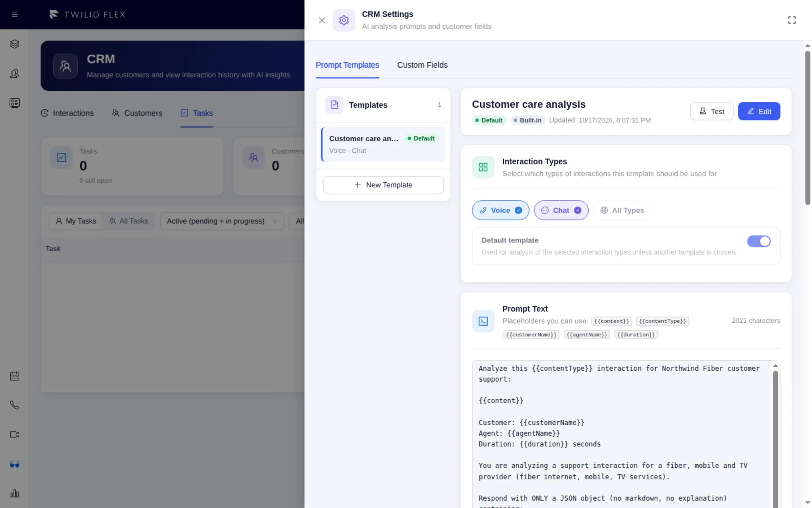This screenshot has width=812, height=508.
Task: Click the Edit button
Action: 759,111
